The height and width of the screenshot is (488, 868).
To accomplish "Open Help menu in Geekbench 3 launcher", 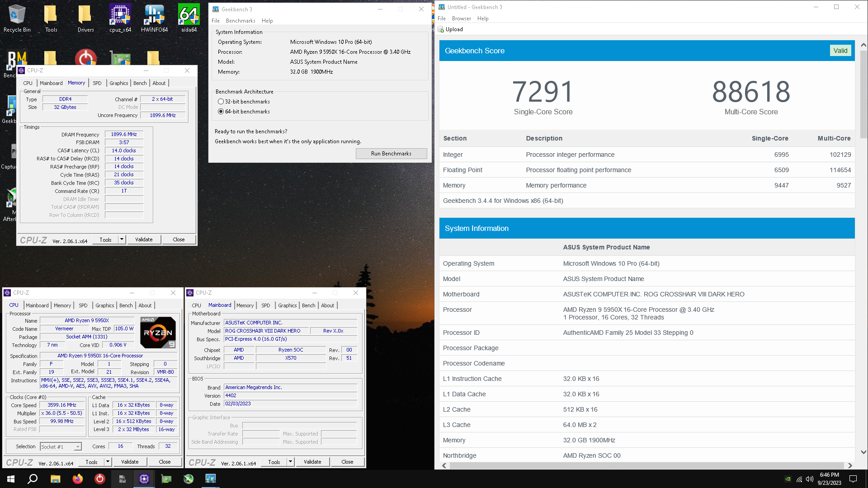I will (x=267, y=21).
